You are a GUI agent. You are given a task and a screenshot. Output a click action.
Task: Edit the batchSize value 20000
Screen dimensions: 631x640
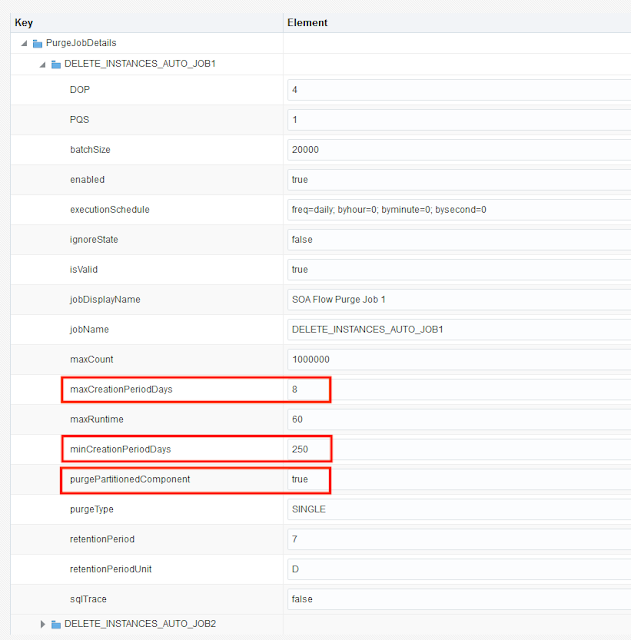tap(459, 150)
